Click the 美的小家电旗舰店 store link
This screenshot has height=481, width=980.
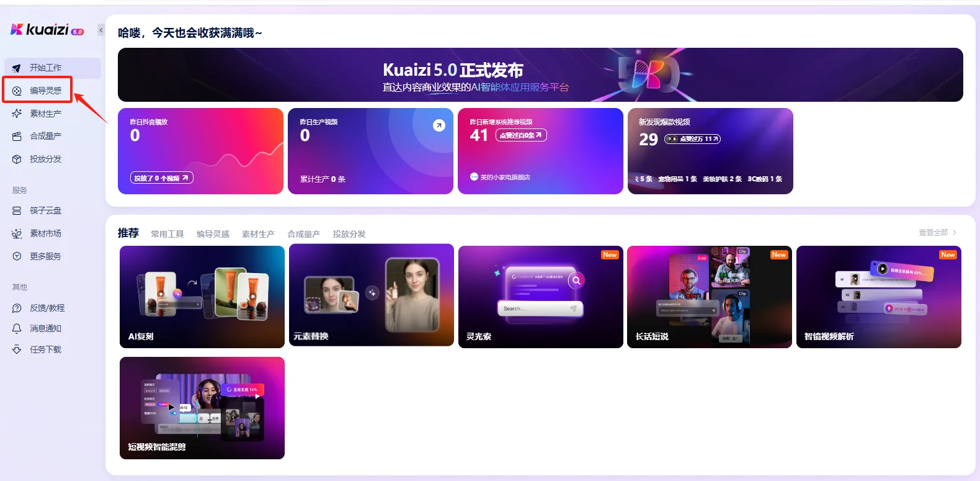point(501,177)
